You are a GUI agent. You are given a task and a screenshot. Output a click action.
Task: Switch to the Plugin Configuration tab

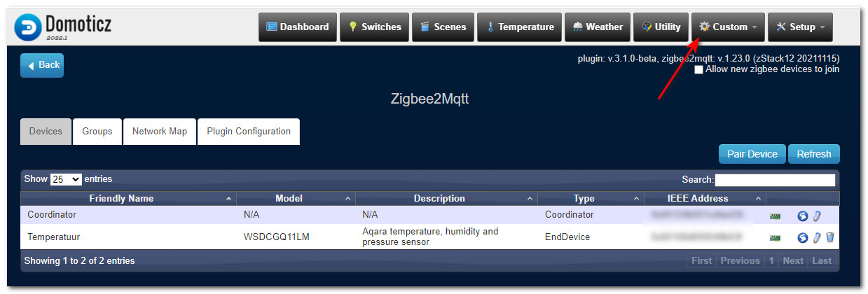249,132
